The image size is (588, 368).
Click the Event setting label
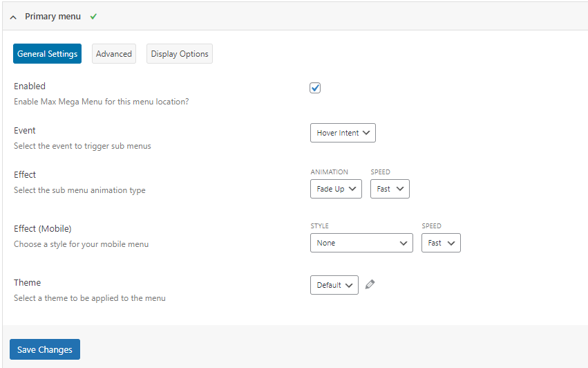click(25, 131)
